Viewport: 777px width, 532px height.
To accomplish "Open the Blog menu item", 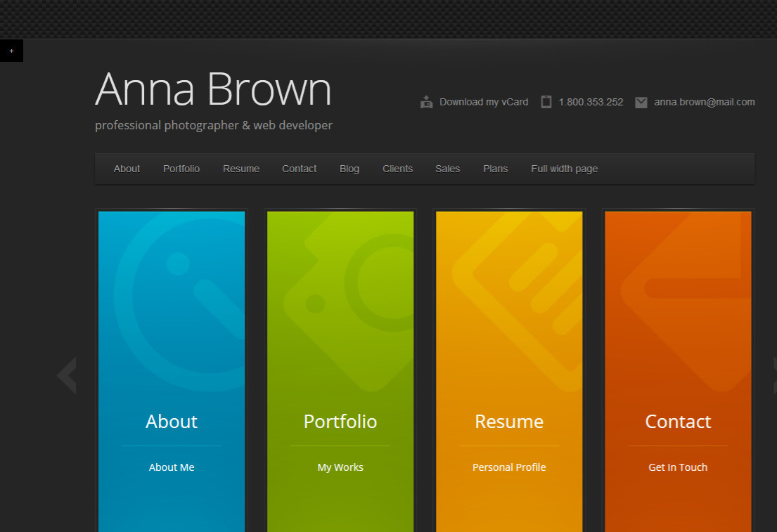I will pos(349,169).
